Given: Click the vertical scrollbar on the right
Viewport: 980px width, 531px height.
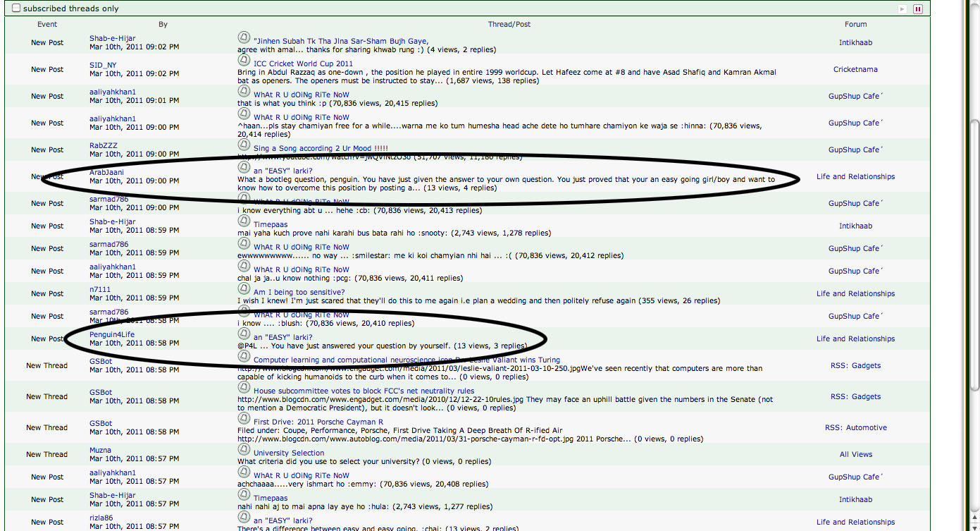Looking at the screenshot, I should tap(974, 254).
